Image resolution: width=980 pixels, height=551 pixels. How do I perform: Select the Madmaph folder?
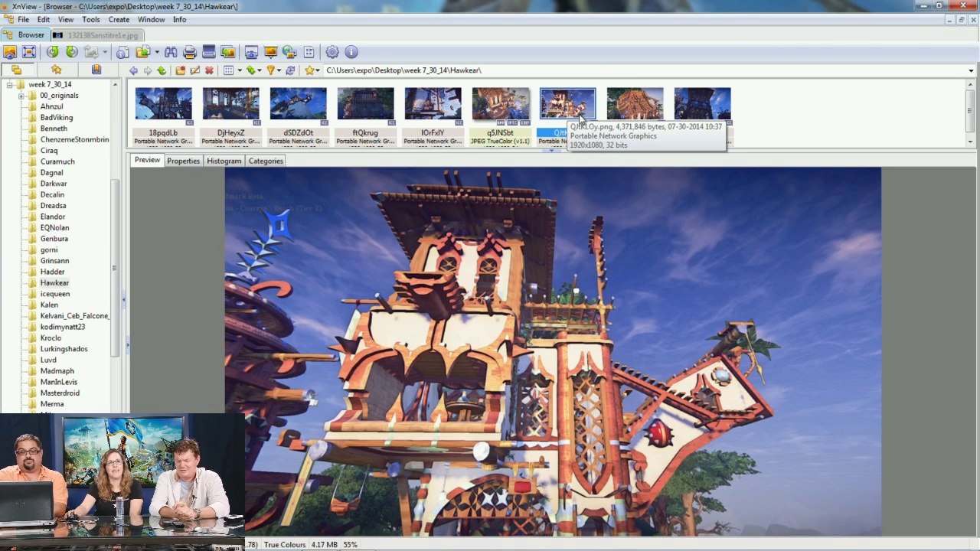[57, 370]
